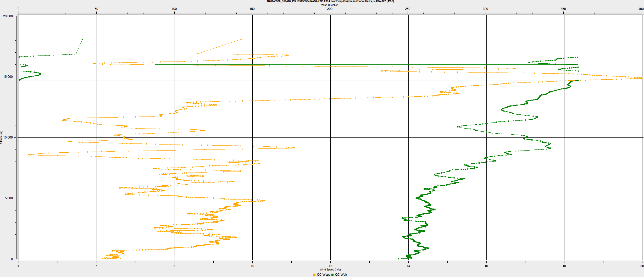Click the 200 tick on Wind Direction axis
Viewport: 644px width, 277px height.
point(330,9)
